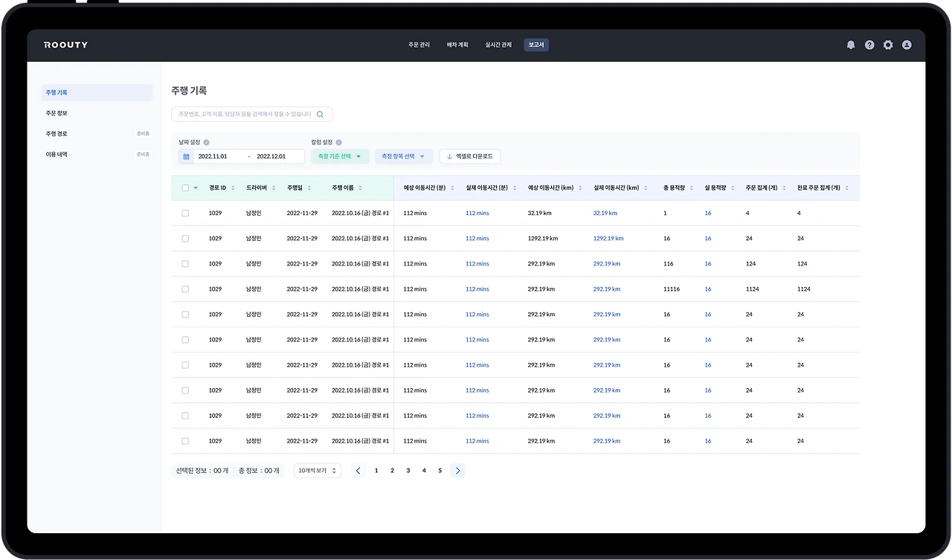Go to the next page arrow
Viewport: 952px width, 560px height.
[x=457, y=471]
